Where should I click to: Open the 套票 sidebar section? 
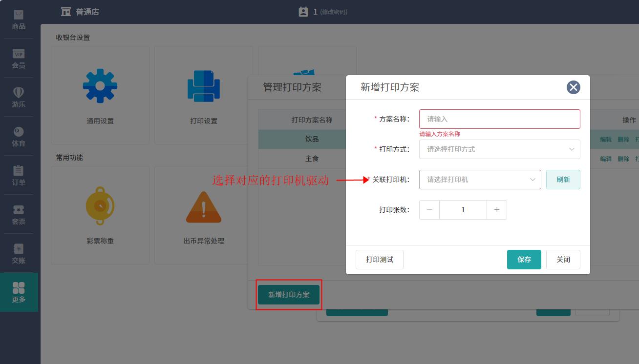[19, 214]
